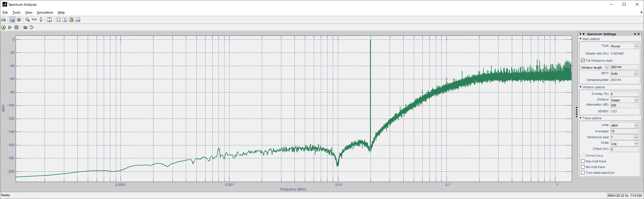Click the T=0.500 status bar field
The width and height of the screenshot is (644, 199).
pyautogui.click(x=637, y=195)
